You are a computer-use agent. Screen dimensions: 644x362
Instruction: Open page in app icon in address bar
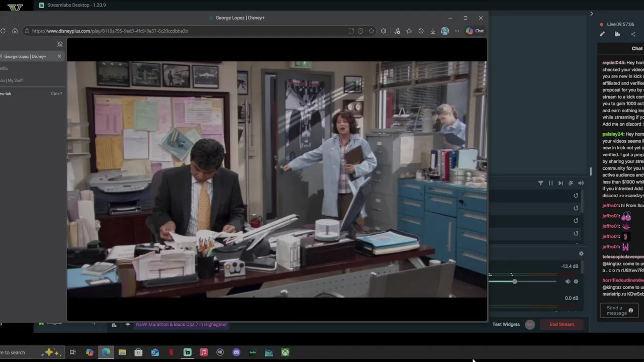[x=351, y=31]
